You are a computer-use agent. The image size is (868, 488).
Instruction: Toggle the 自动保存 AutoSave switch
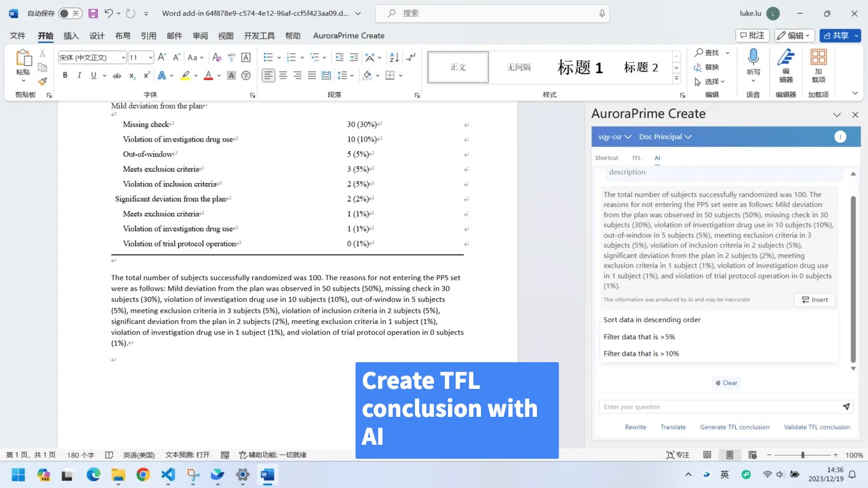point(70,13)
